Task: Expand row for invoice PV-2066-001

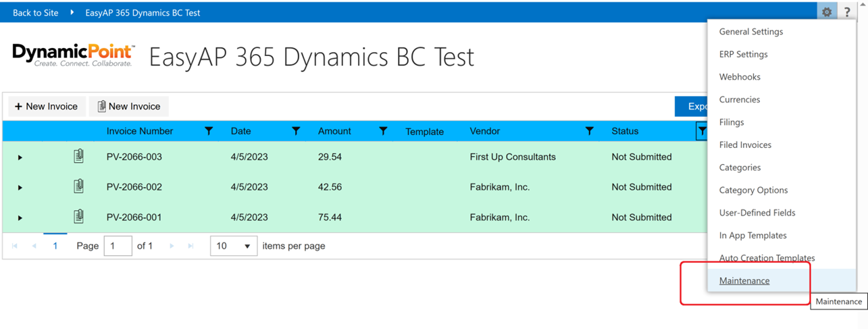Action: pos(20,218)
